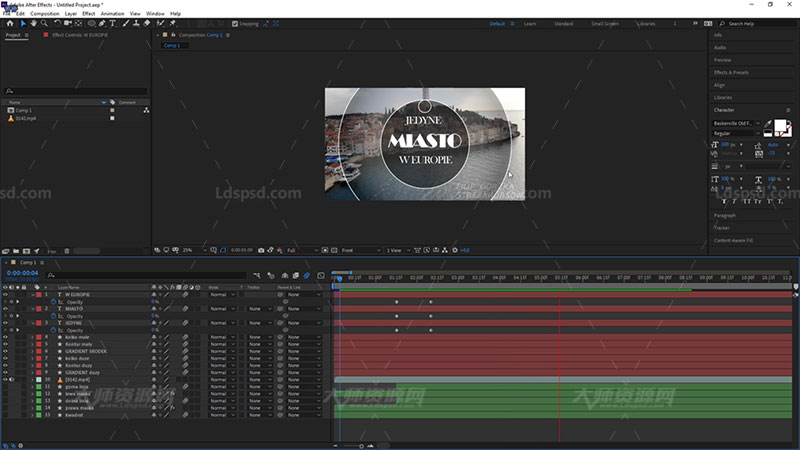Switch to the Effect Controls W EUROPIE tab
800x450 pixels.
coord(80,35)
